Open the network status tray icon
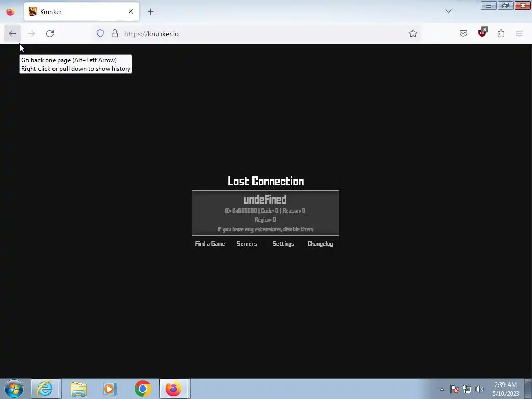Viewport: 532px width, 399px height. pos(467,389)
